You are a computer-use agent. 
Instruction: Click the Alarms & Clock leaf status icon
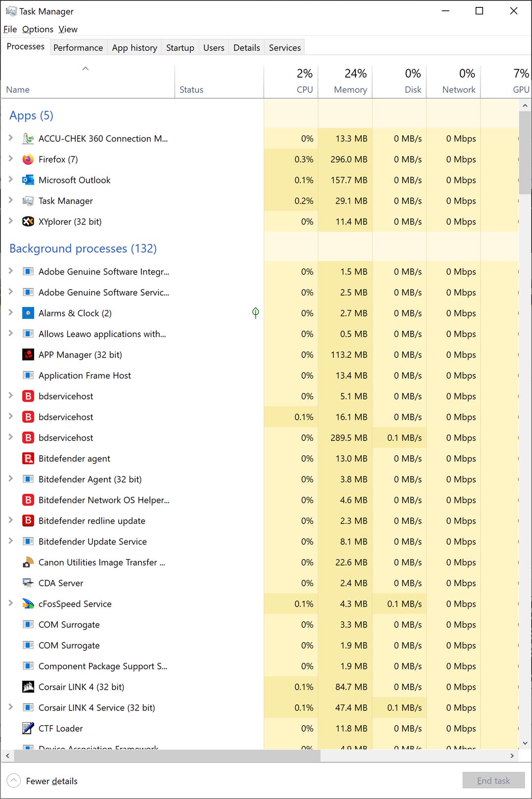click(256, 312)
